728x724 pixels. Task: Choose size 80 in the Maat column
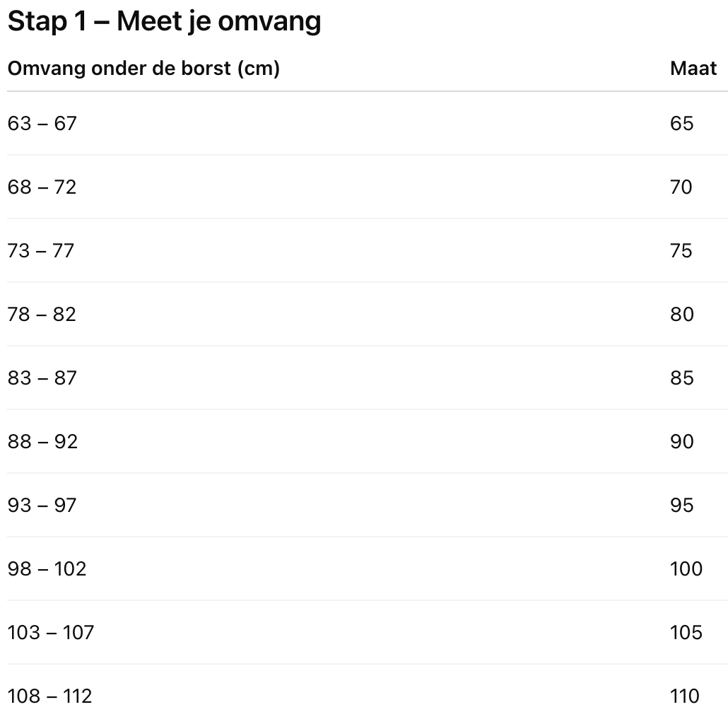tap(682, 315)
